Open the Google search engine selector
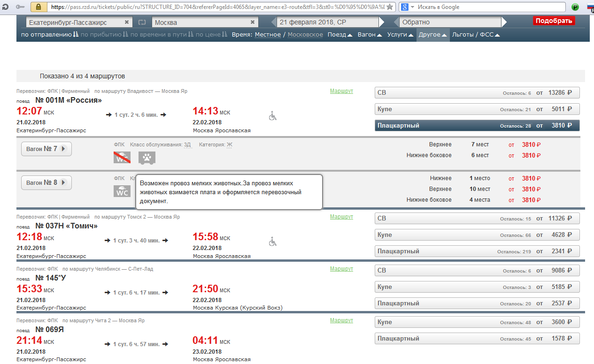Screen dimensions: 594x364 407,7
